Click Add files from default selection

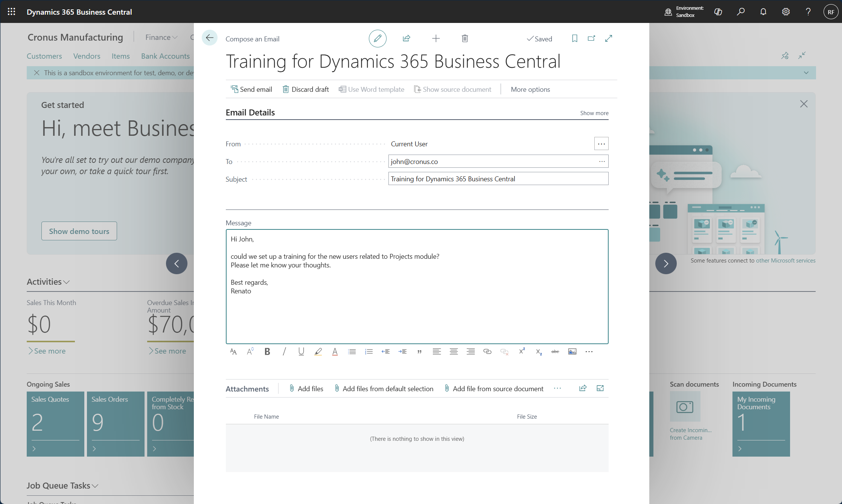click(x=384, y=389)
